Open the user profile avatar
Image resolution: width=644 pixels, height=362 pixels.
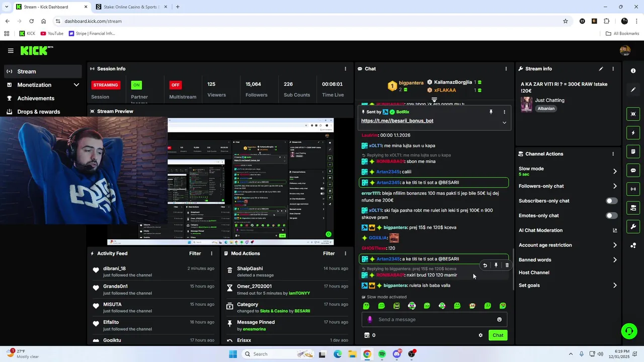point(625,51)
